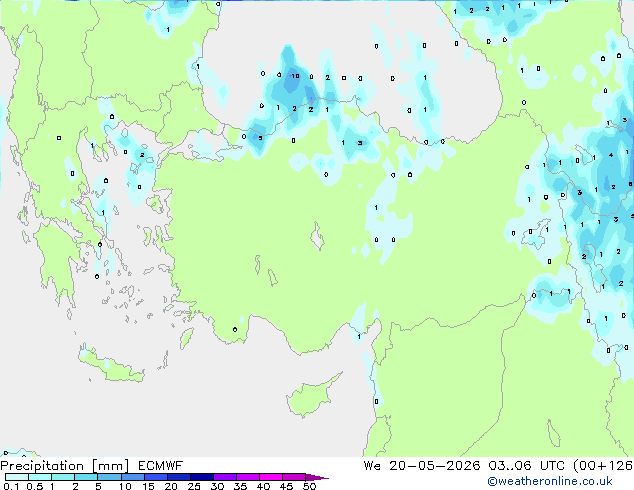Click the legend scale label '15'

point(148,486)
